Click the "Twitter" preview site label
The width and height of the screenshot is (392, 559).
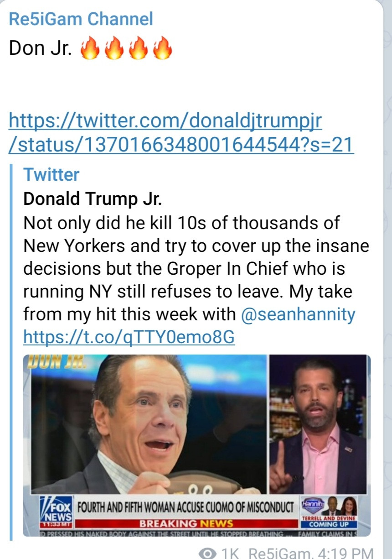(51, 174)
